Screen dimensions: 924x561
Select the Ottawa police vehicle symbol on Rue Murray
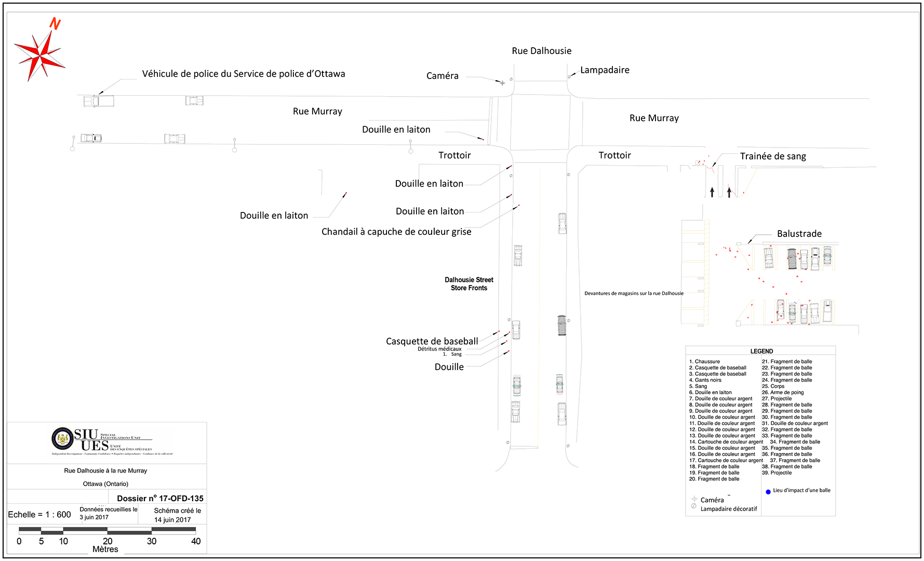coord(98,100)
